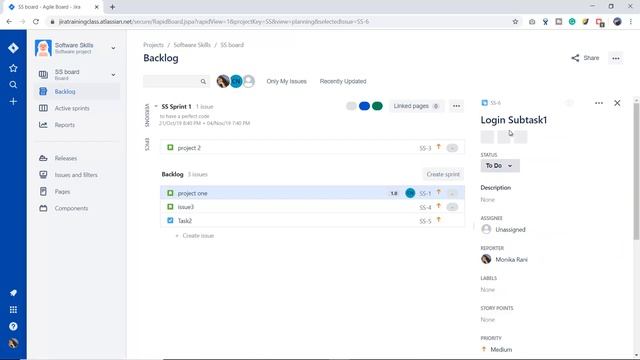Click the green done sprint progress pill
The width and height of the screenshot is (640, 360).
(x=377, y=106)
